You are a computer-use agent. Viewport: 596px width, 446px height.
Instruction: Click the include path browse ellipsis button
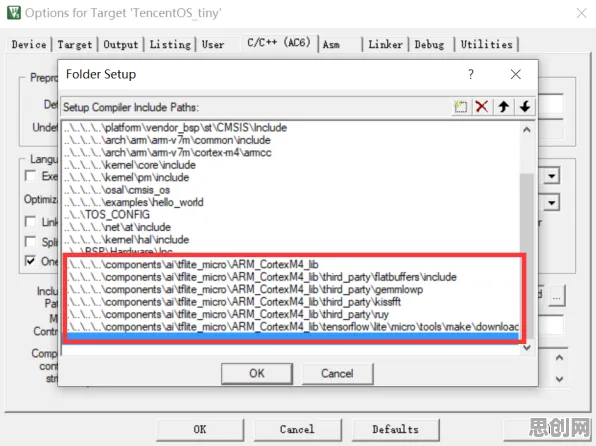(557, 296)
